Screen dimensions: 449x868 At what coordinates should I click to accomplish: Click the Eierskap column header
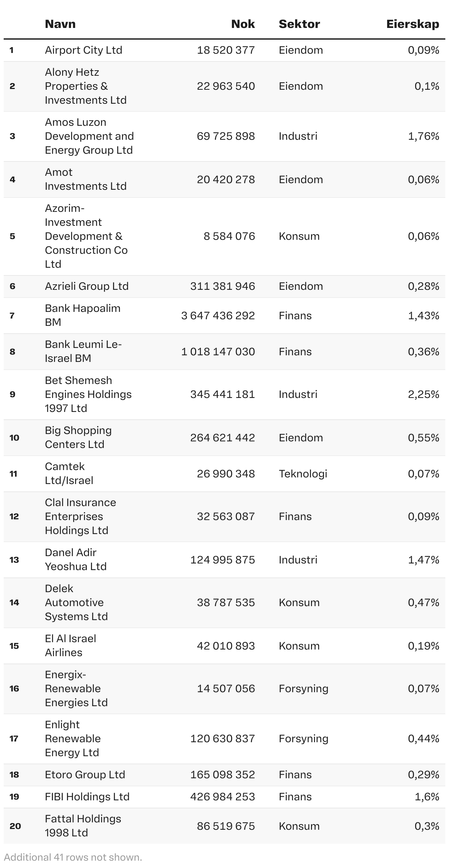pyautogui.click(x=413, y=24)
